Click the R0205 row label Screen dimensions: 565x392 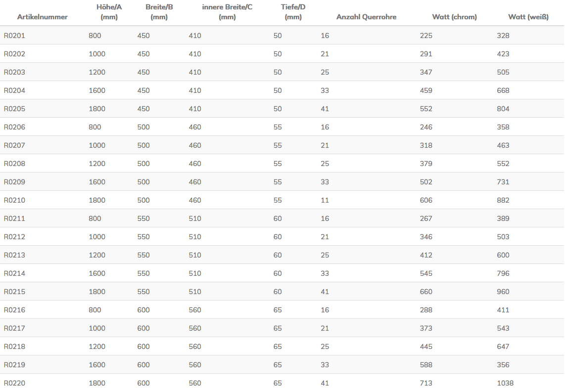pos(14,109)
